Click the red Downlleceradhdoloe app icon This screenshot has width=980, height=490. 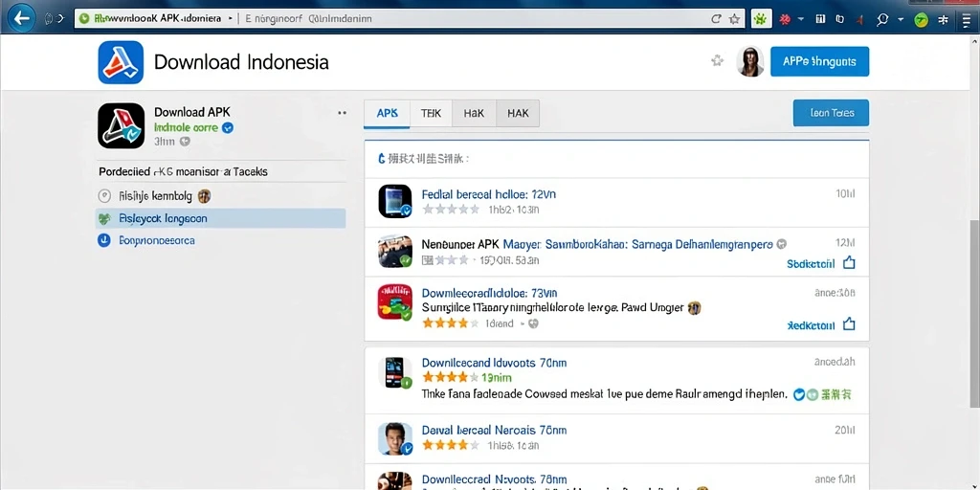coord(395,301)
